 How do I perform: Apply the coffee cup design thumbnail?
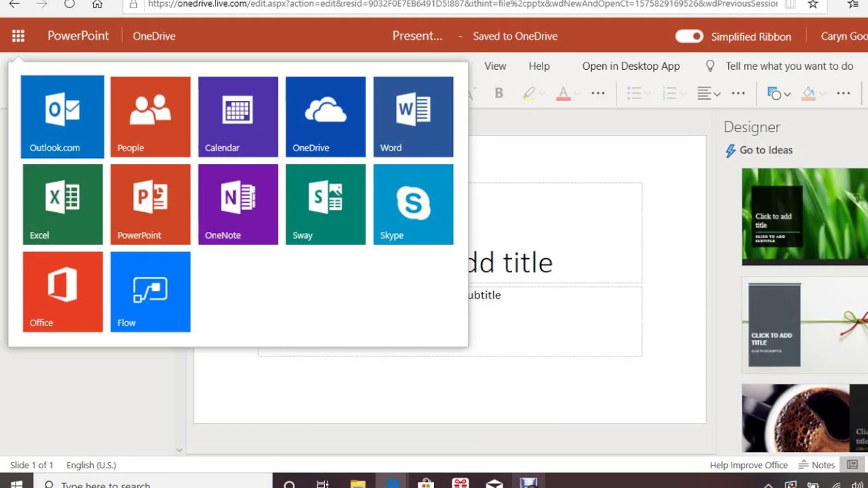[804, 418]
